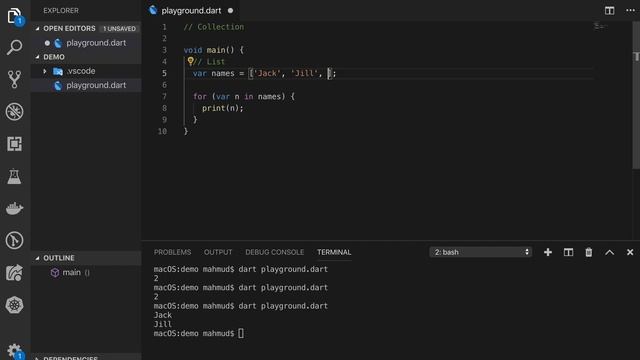Click the 'Jack' string in the list
This screenshot has width=640, height=360.
click(x=267, y=73)
